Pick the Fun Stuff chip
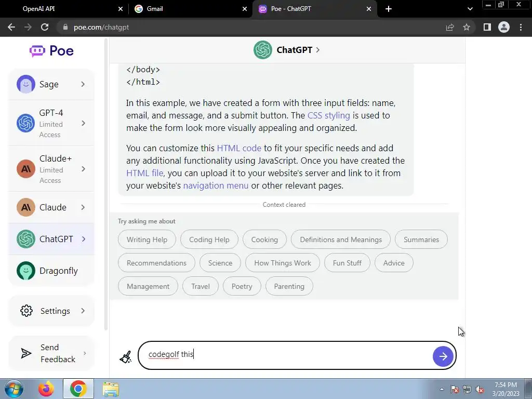The image size is (532, 399). 347,263
